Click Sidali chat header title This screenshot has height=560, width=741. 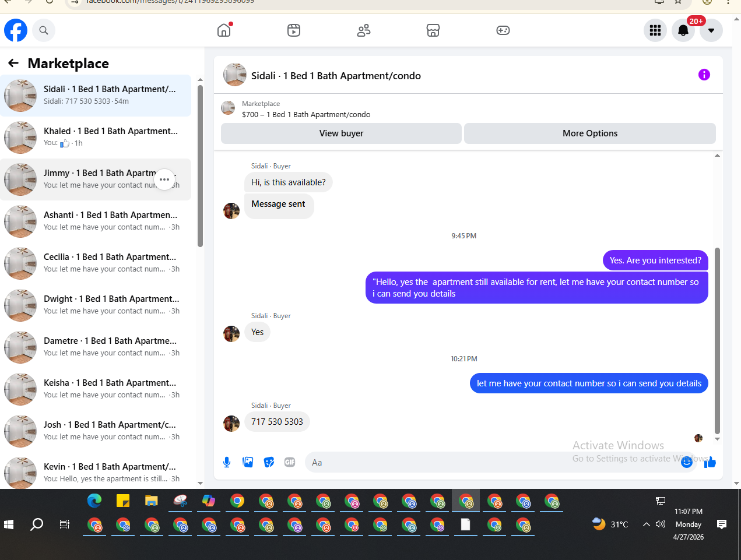point(336,76)
